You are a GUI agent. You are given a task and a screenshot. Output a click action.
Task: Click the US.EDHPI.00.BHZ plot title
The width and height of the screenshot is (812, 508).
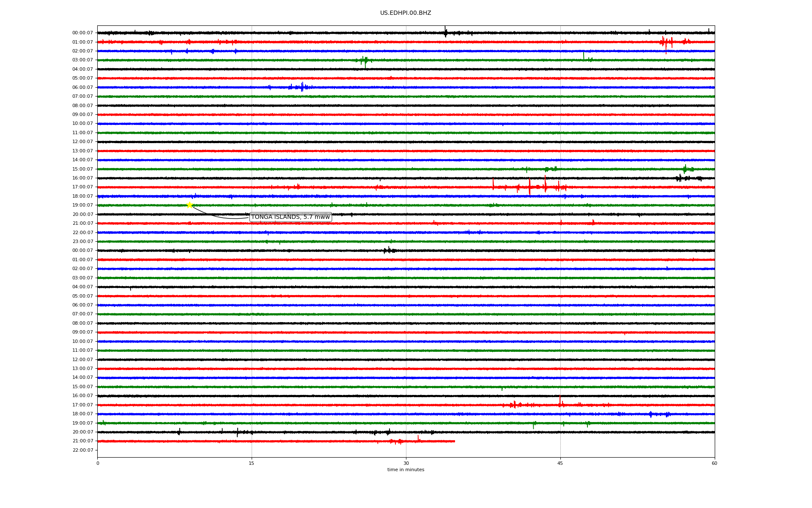click(x=406, y=13)
